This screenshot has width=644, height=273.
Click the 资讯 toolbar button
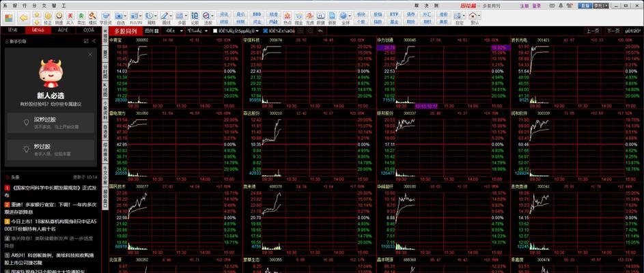tap(224, 14)
